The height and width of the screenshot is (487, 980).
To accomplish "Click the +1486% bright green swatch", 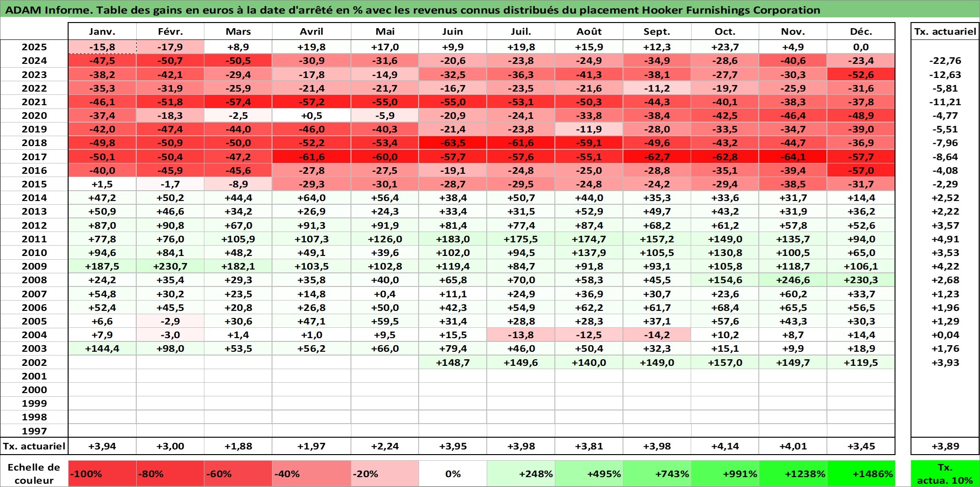I will [861, 473].
